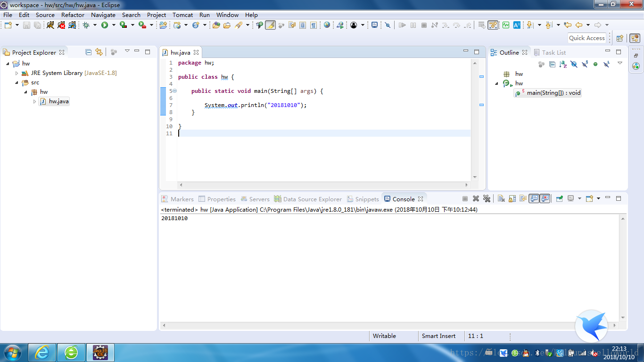Switch to Data Source Explorer tab
644x362 pixels.
(x=308, y=199)
